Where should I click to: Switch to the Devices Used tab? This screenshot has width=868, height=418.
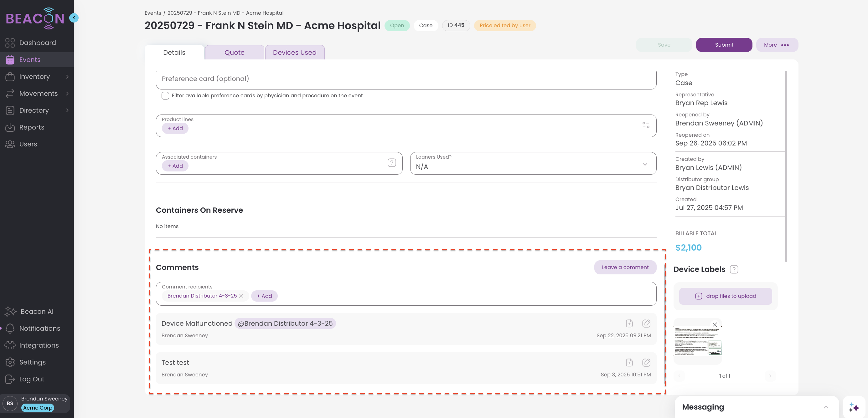pyautogui.click(x=294, y=53)
